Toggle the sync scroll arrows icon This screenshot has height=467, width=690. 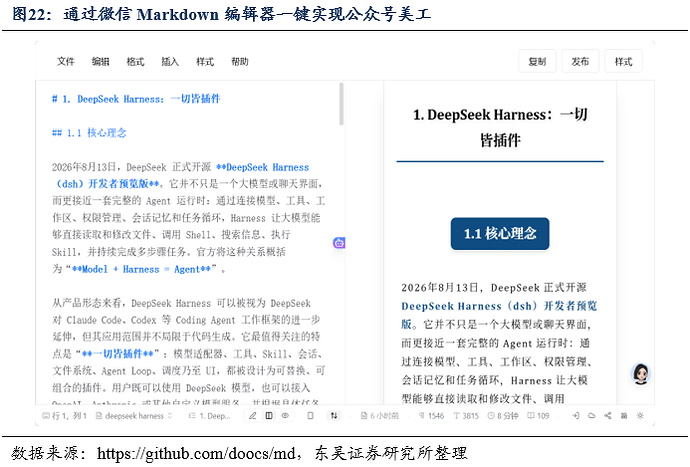point(334,416)
